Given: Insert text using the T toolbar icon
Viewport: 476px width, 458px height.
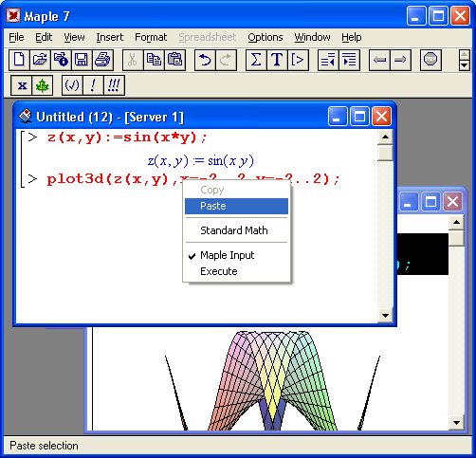Looking at the screenshot, I should point(277,60).
